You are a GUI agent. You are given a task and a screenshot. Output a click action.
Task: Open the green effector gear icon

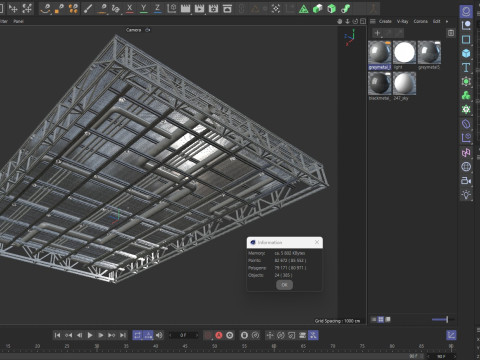pos(466,109)
